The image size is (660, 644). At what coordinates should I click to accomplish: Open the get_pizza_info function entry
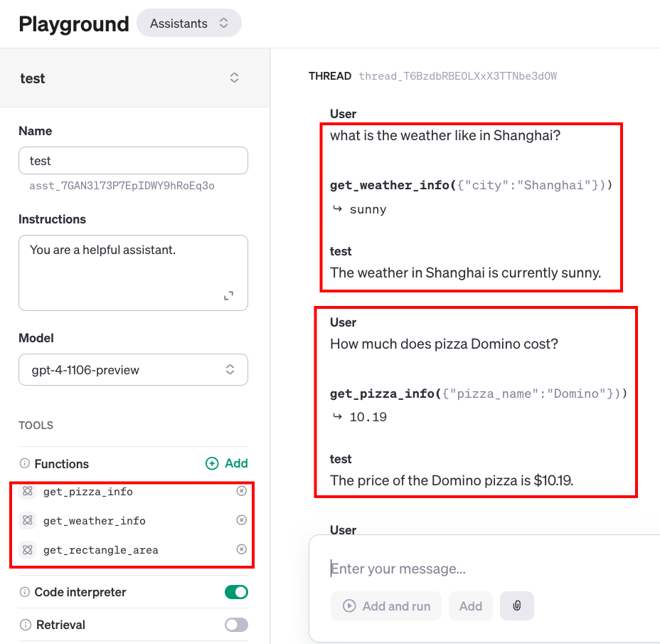pyautogui.click(x=88, y=492)
